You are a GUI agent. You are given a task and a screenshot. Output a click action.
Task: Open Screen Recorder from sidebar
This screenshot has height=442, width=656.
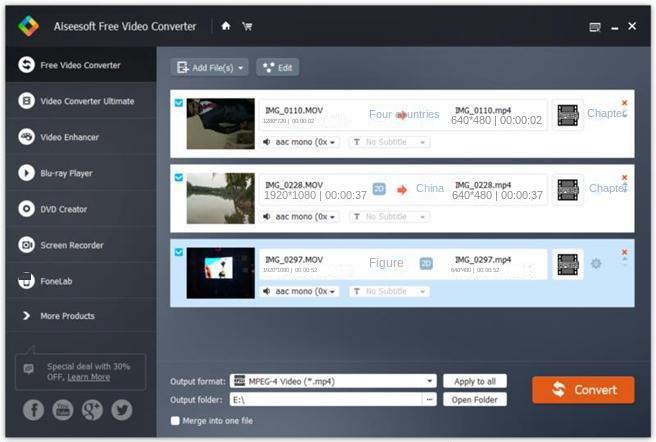coord(71,245)
